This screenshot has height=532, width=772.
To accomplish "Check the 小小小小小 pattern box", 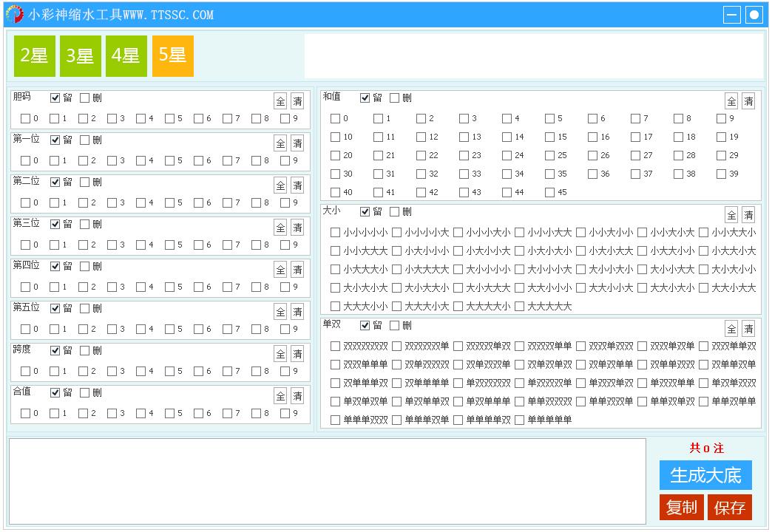I will [335, 232].
